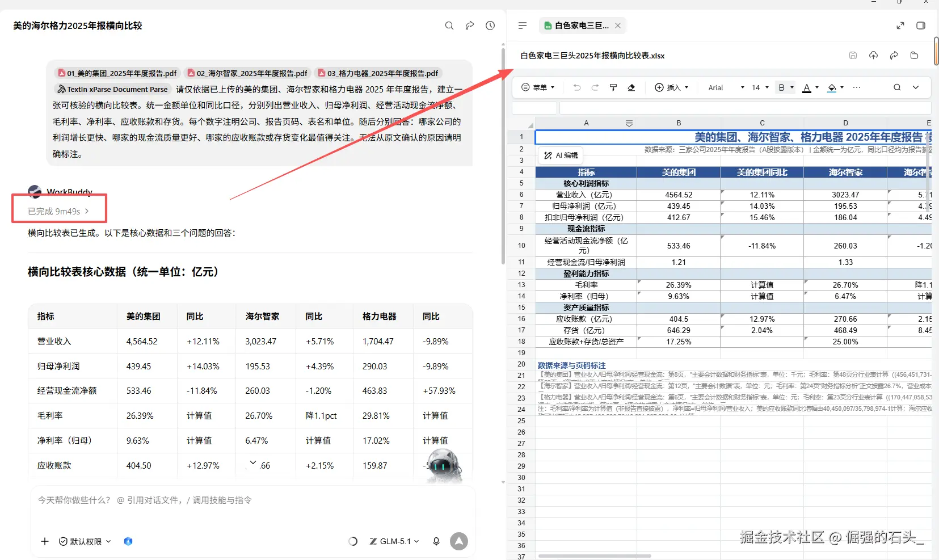Screen dimensions: 939x560
Task: Start voice input with the microphone icon
Action: (436, 541)
